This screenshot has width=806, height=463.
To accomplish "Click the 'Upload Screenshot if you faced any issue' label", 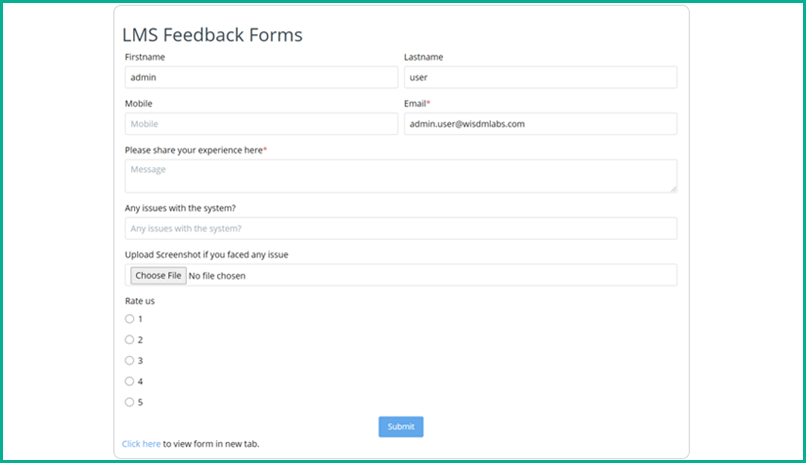I will coord(206,255).
